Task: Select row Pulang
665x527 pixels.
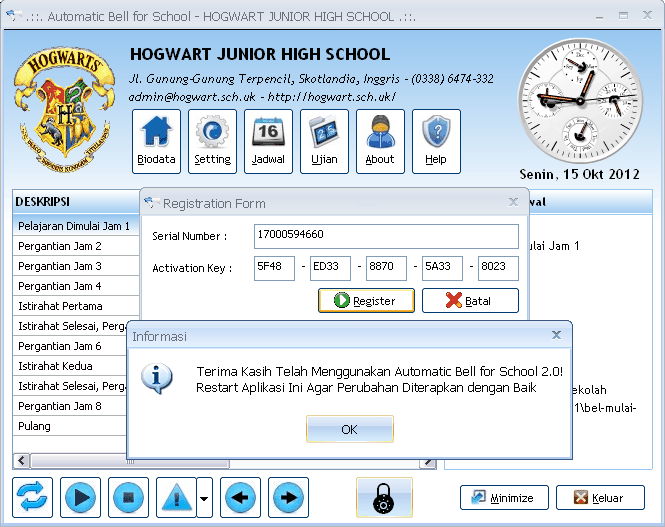Action: 70,426
